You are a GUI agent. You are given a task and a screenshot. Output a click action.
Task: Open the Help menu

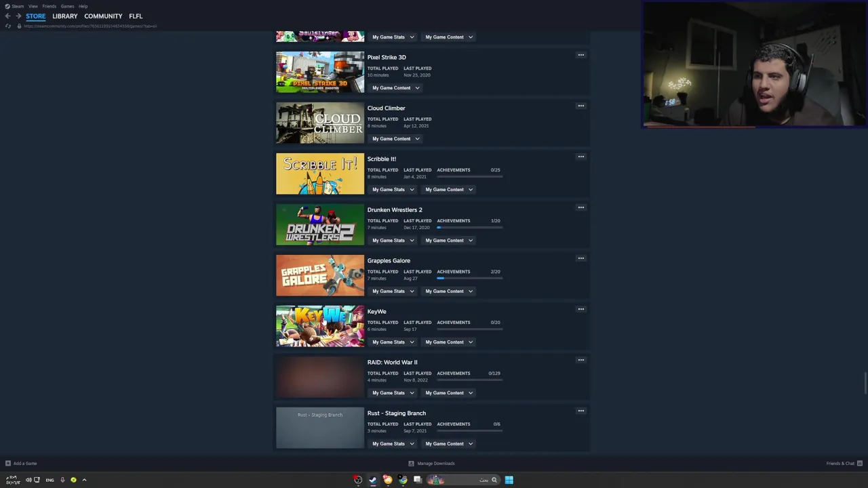click(x=83, y=6)
